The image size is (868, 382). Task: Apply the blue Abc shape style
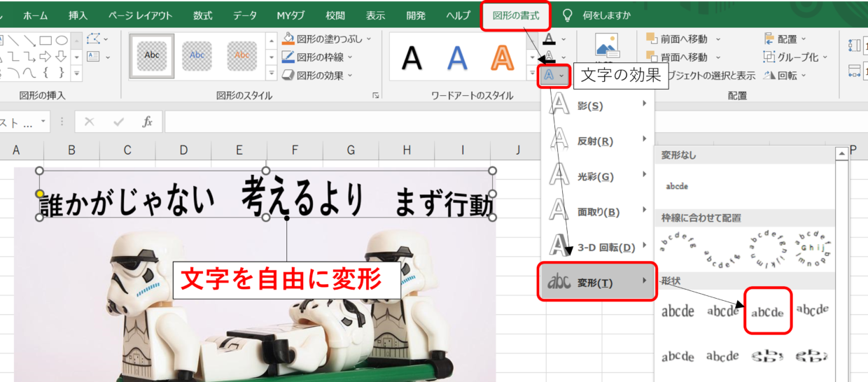197,55
